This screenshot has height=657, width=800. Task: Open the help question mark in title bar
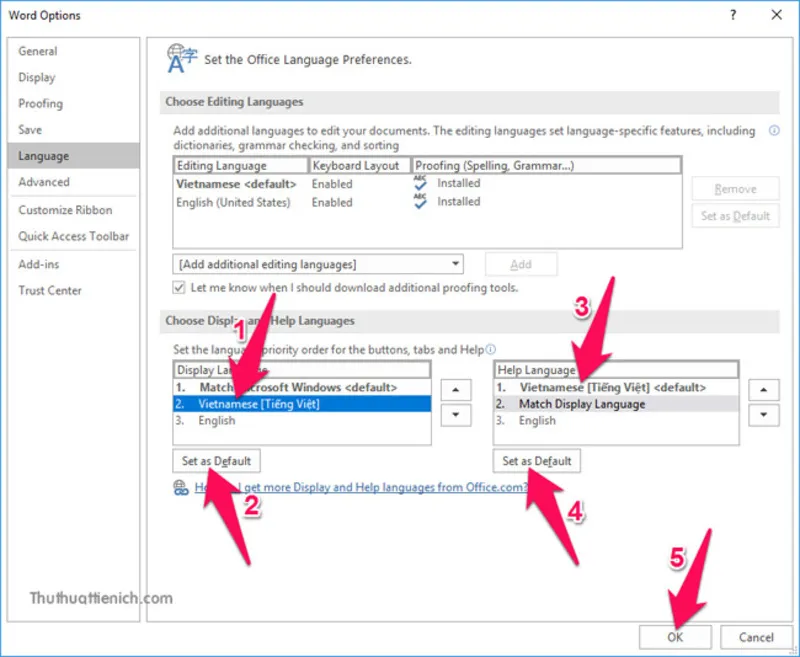pyautogui.click(x=733, y=15)
